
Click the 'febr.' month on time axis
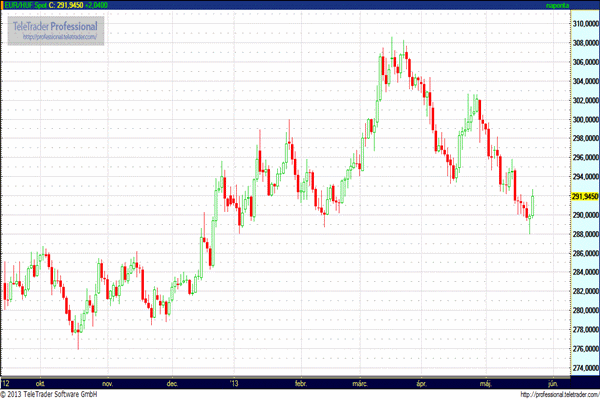[301, 383]
